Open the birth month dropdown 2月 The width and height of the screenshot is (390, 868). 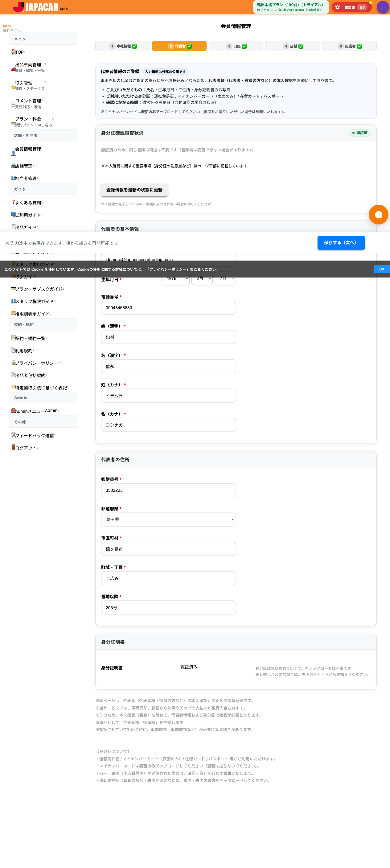[202, 278]
